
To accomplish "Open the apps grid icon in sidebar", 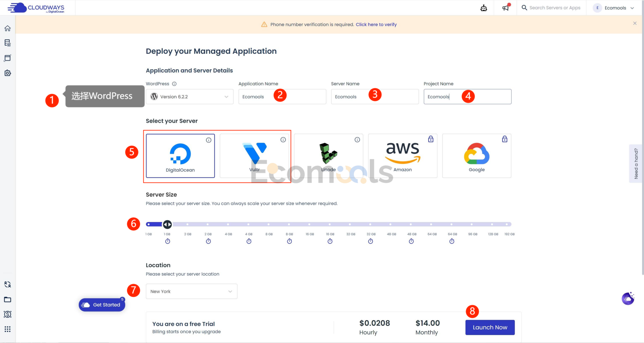I will 7,329.
